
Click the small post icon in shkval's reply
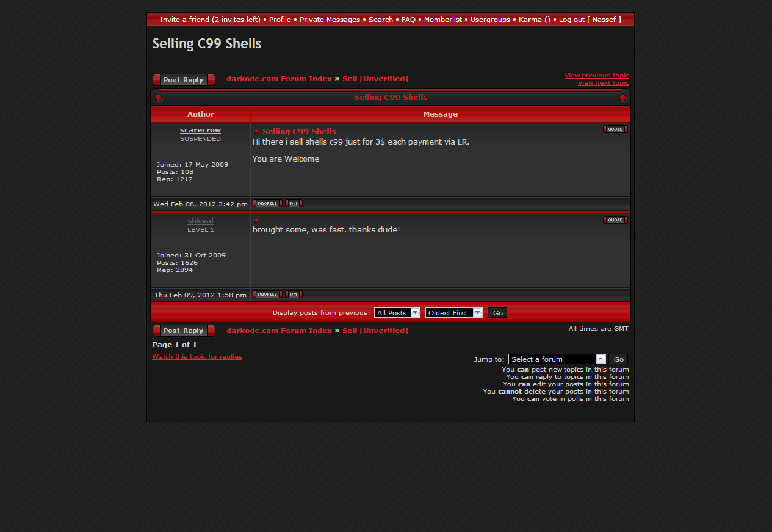pyautogui.click(x=256, y=220)
